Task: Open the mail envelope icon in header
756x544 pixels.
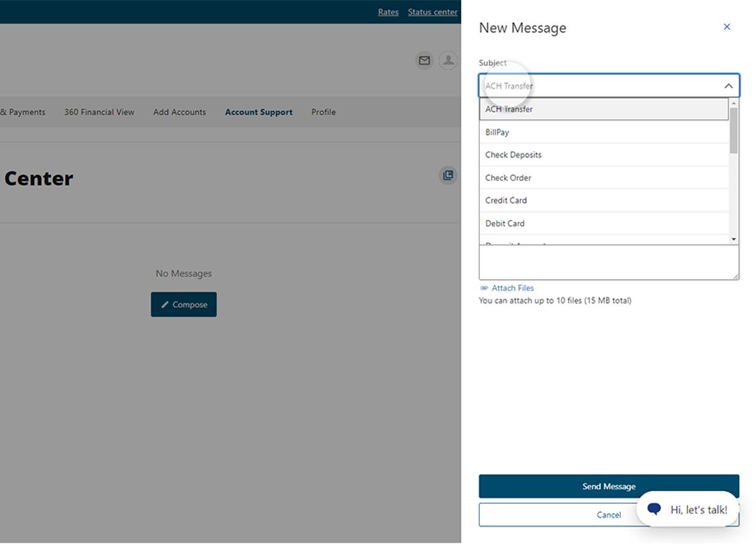Action: pyautogui.click(x=424, y=61)
